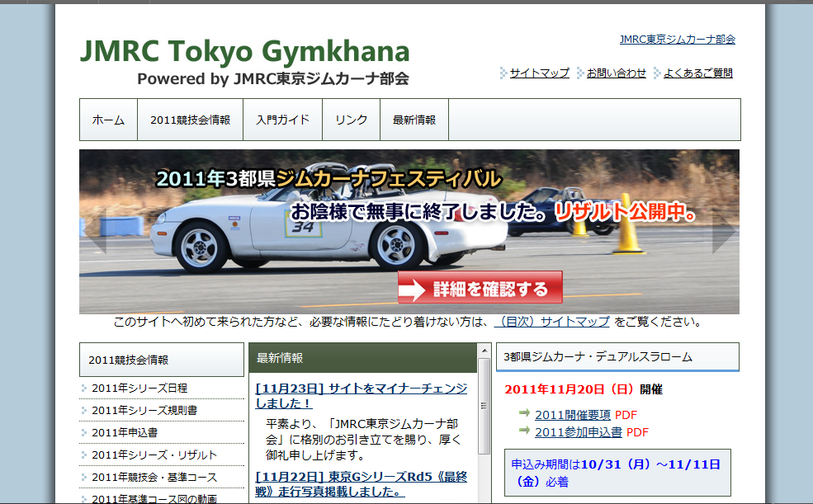Click the festival banner car photo
Viewport: 813px width, 504px height.
tap(409, 232)
